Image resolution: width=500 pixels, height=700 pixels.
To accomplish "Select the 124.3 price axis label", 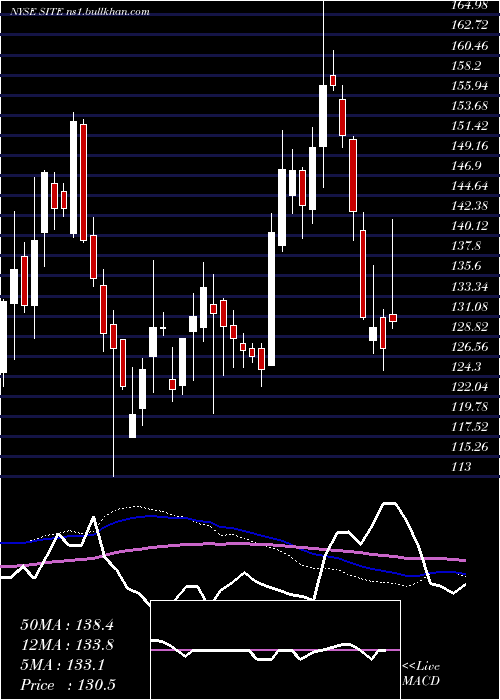I will pos(466,367).
